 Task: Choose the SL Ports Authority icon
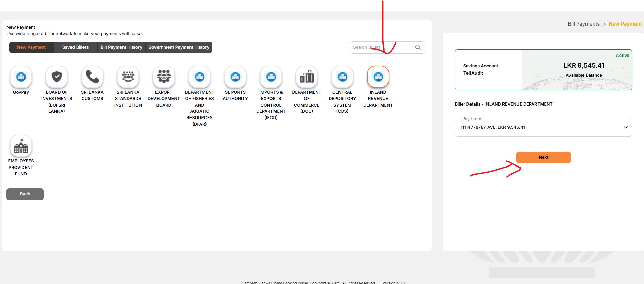pyautogui.click(x=235, y=77)
